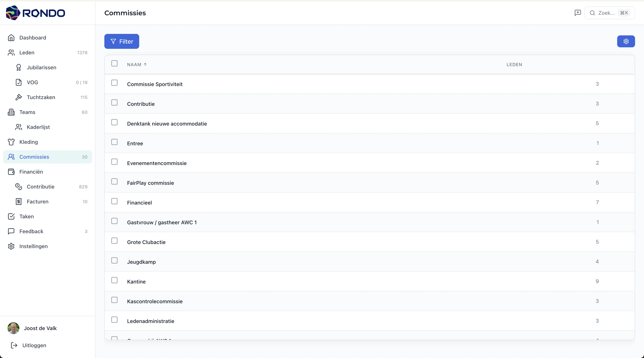The height and width of the screenshot is (358, 644).
Task: Click Joost de Valk's profile avatar
Action: tap(13, 328)
